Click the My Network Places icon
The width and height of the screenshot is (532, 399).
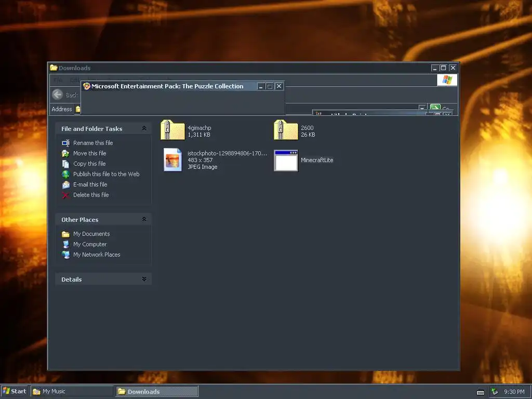66,255
